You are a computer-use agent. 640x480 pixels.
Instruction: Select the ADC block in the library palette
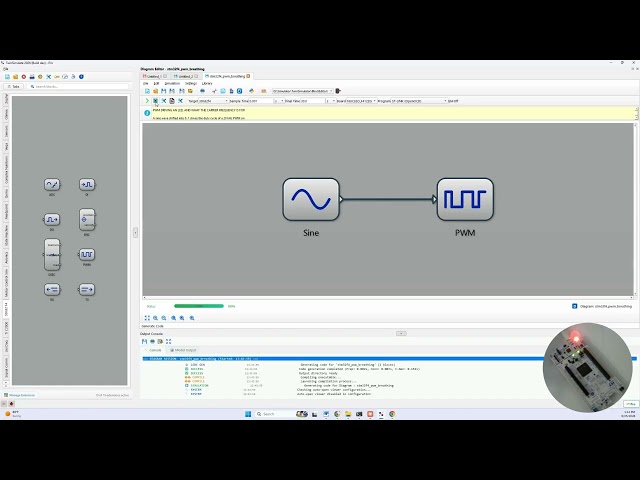[52, 184]
